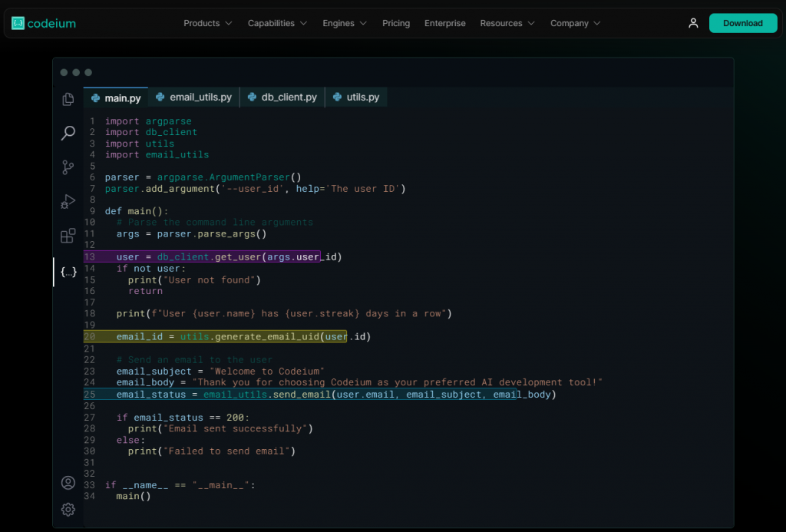Screen dimensions: 786x532
Task: Expand the Products dropdown
Action: tap(207, 23)
